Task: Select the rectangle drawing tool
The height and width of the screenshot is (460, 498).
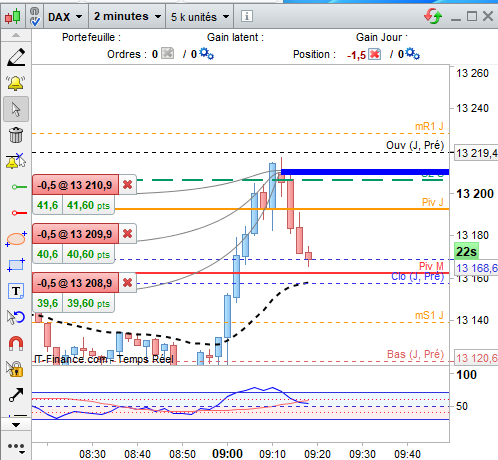Action: pos(16,265)
